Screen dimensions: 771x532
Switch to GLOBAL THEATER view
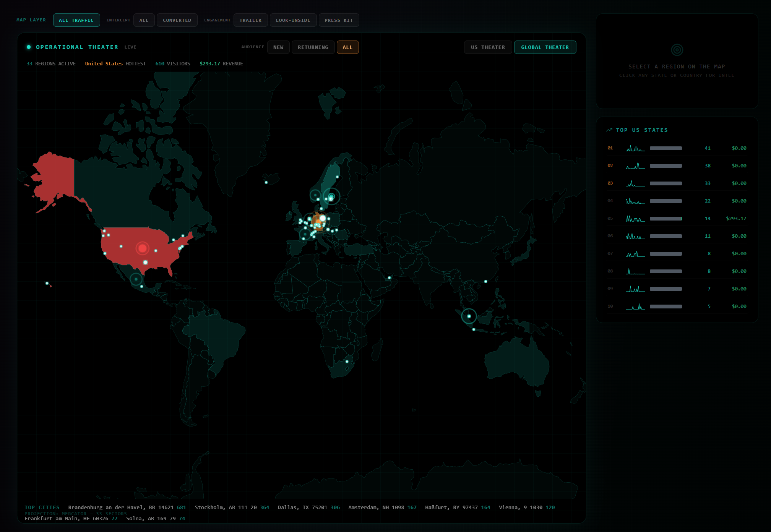(x=545, y=47)
